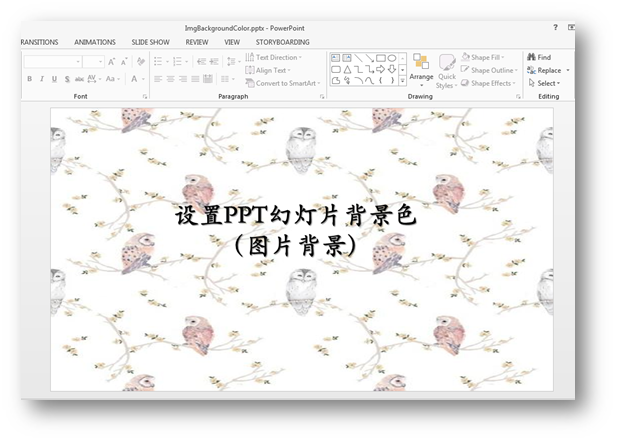The height and width of the screenshot is (442, 617).
Task: Click Clear All Formatting icon
Action: tap(141, 61)
